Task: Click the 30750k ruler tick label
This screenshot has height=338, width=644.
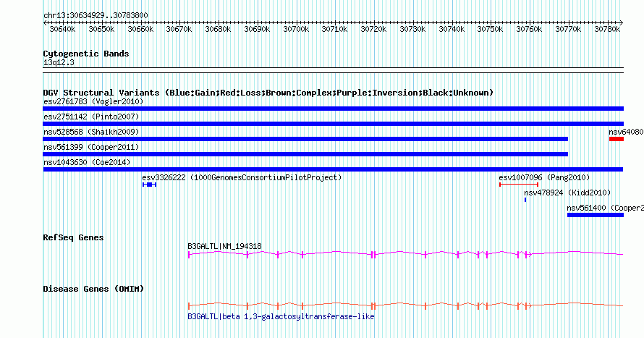Action: click(x=491, y=29)
